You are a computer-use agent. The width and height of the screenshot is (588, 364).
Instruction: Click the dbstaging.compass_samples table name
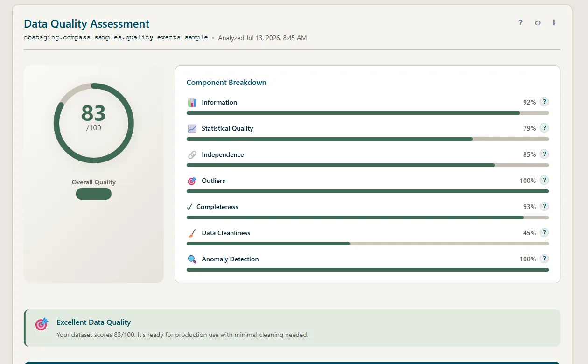(x=116, y=37)
